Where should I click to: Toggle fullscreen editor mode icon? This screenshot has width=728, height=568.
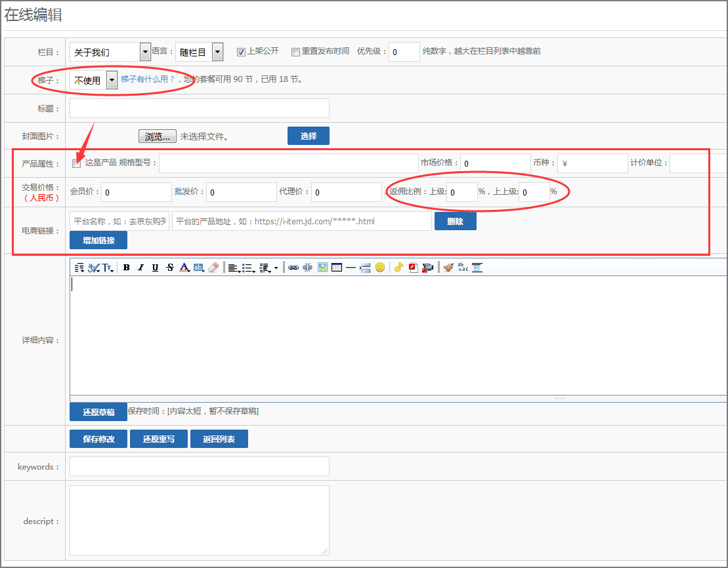pos(477,268)
